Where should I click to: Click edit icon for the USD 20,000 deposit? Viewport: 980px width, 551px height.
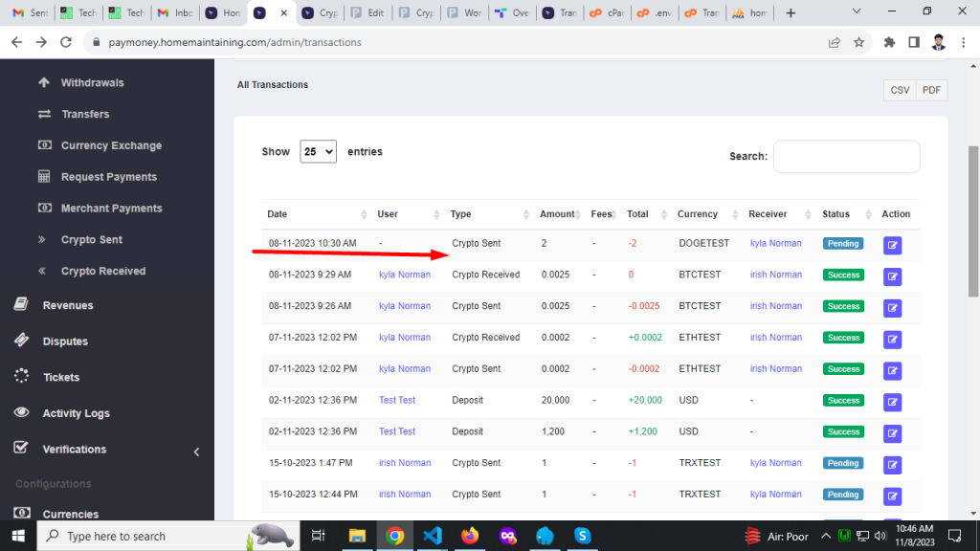pos(892,402)
